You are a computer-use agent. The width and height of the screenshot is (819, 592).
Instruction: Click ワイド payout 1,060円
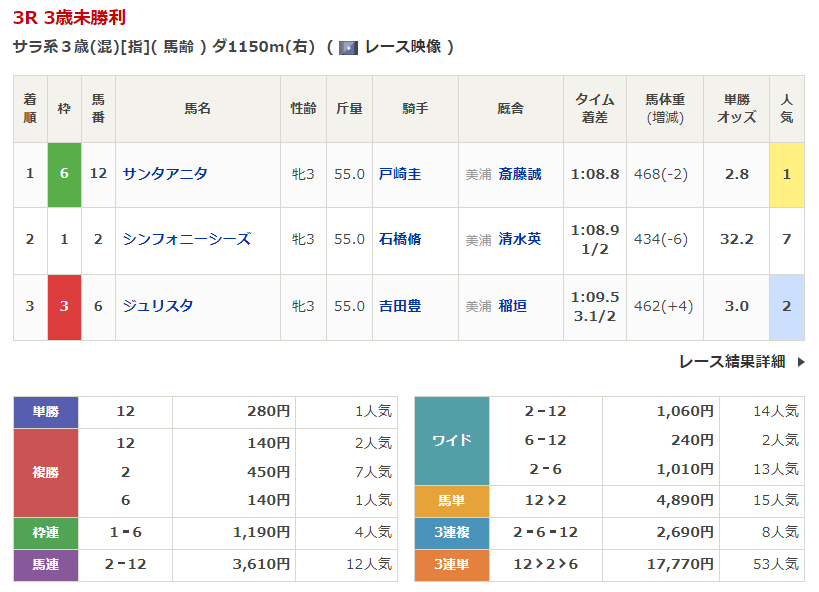pyautogui.click(x=685, y=412)
